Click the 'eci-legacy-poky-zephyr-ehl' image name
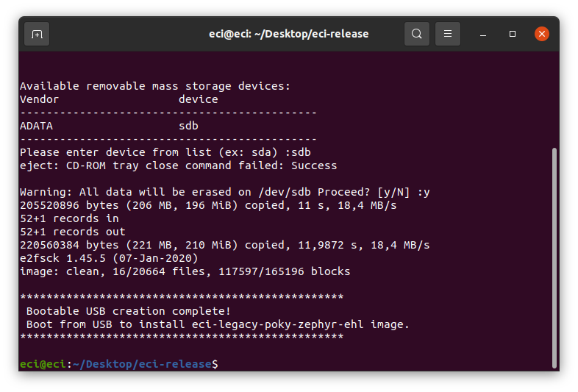Image resolution: width=578 pixels, height=392 pixels. click(277, 324)
